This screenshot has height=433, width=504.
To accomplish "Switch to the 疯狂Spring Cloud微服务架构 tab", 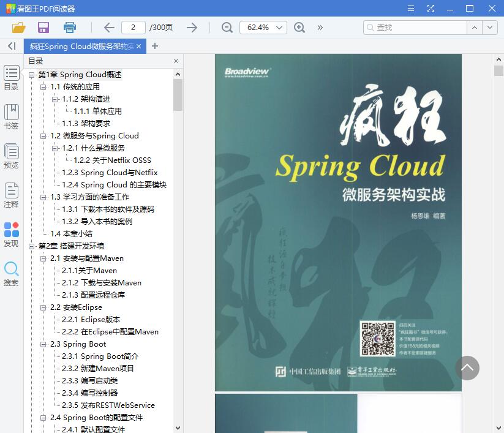I will pyautogui.click(x=81, y=47).
